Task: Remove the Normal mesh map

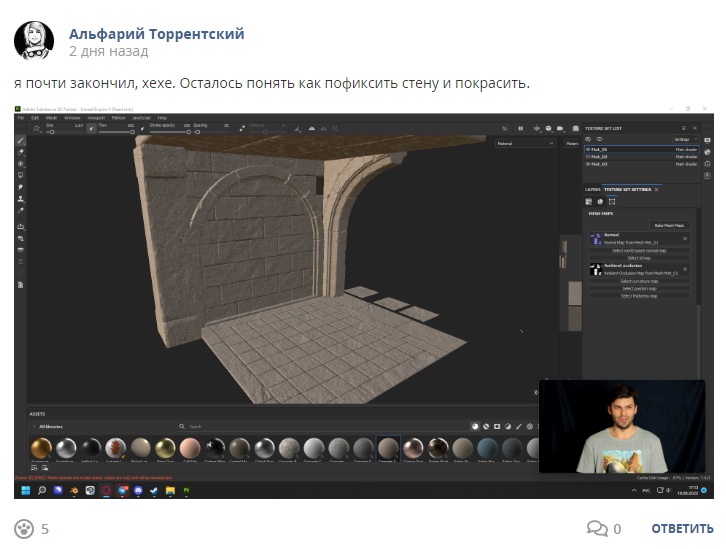Action: click(685, 238)
